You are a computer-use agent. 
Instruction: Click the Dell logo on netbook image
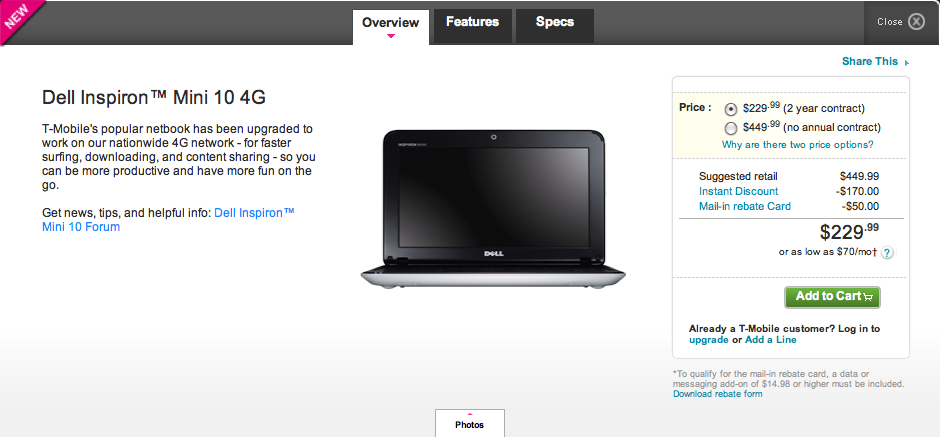(494, 255)
